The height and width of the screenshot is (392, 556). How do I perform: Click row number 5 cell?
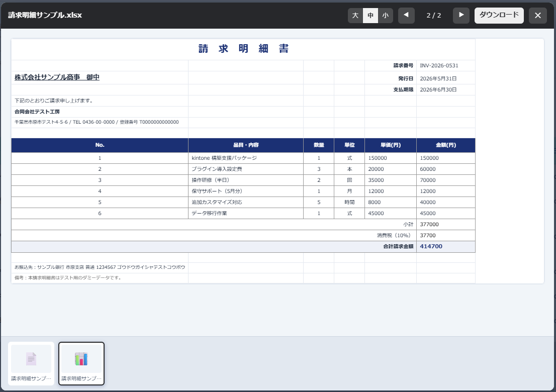(x=100, y=202)
